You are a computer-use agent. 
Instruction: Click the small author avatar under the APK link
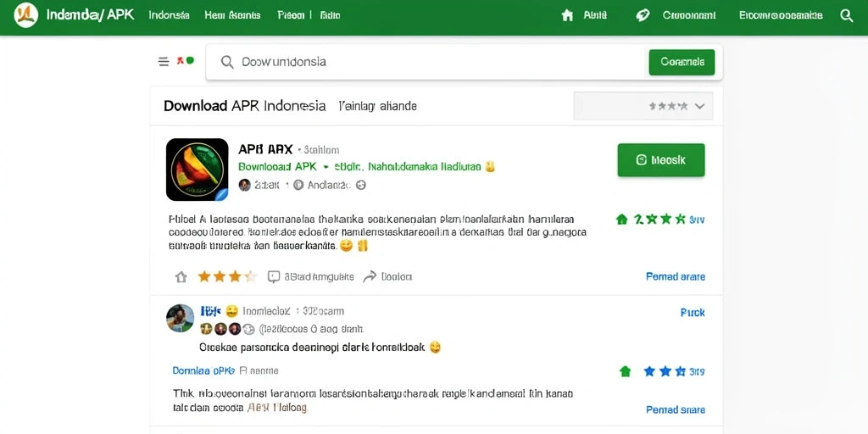[x=245, y=185]
